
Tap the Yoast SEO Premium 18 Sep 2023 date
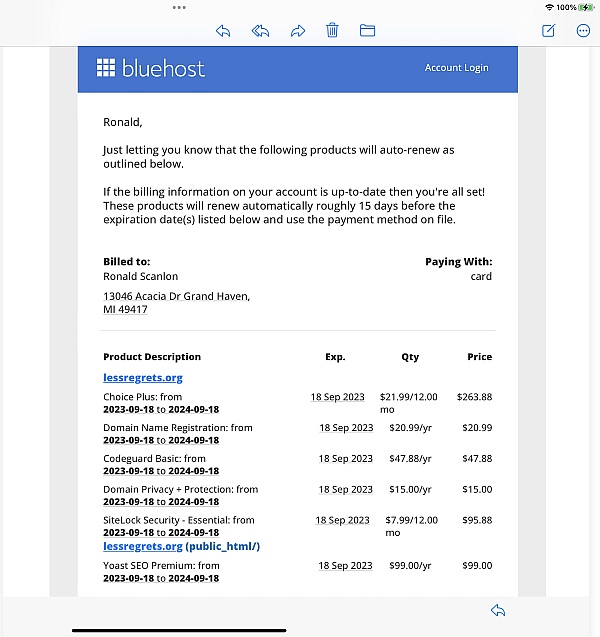point(345,566)
